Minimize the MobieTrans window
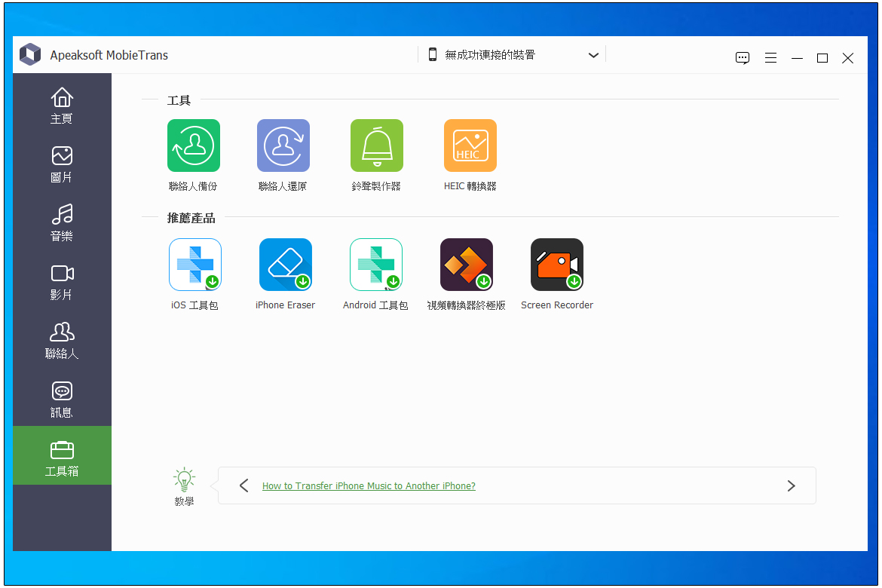This screenshot has height=588, width=882. coord(797,58)
